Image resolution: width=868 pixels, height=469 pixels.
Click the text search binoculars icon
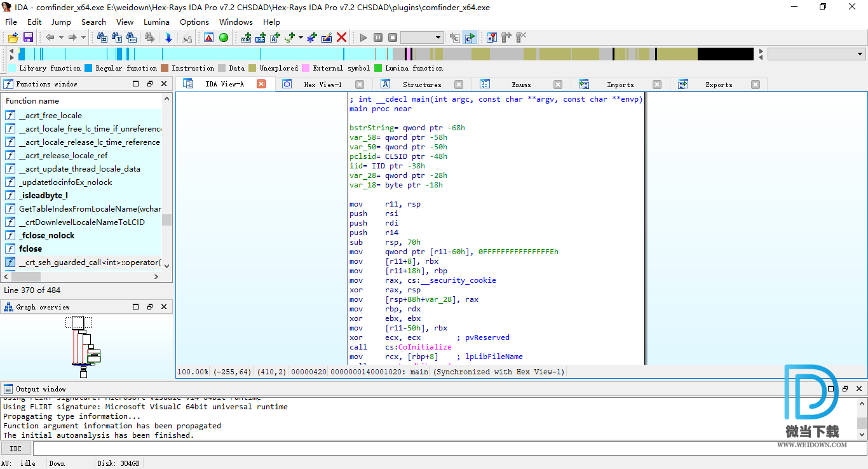click(118, 37)
